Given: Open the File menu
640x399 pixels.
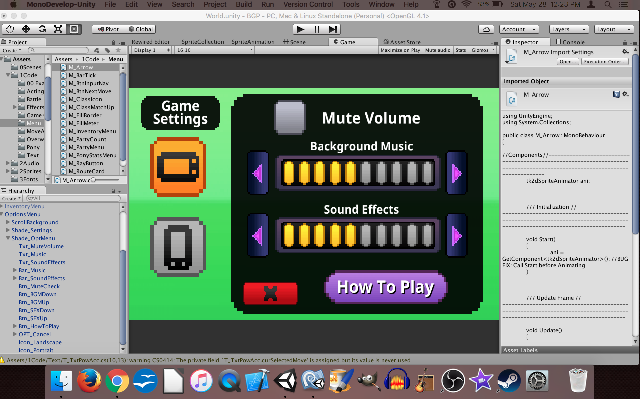Looking at the screenshot, I should click(110, 4).
